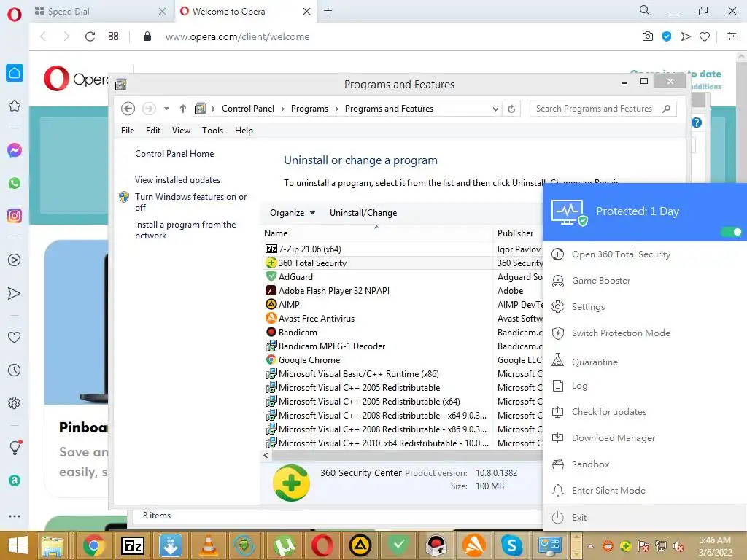Open the Help menu
This screenshot has height=560, width=747.
click(244, 131)
